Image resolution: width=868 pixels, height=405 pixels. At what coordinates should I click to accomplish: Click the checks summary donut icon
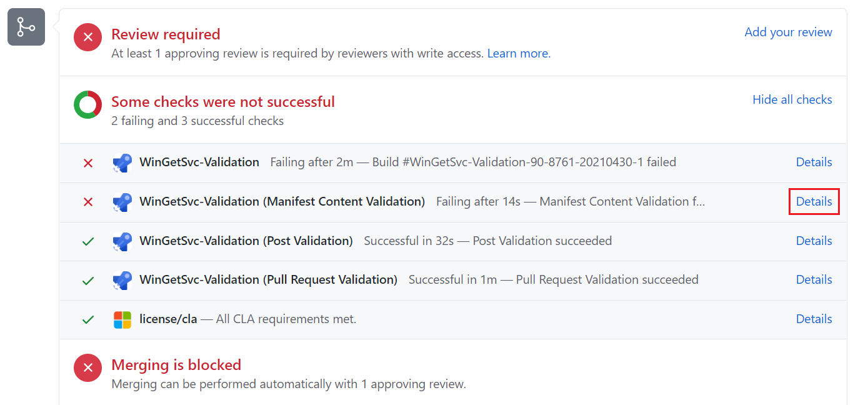tap(87, 104)
